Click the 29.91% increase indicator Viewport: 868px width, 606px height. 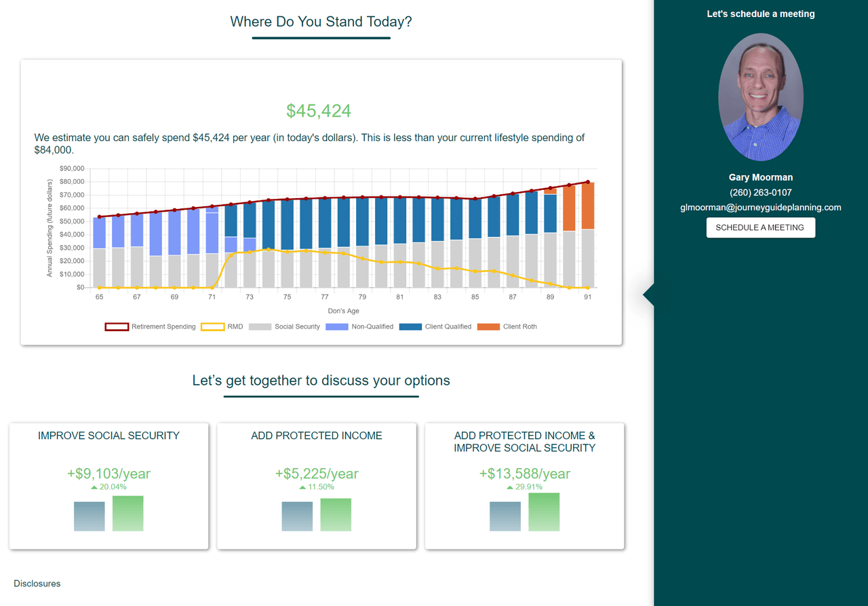tap(525, 487)
